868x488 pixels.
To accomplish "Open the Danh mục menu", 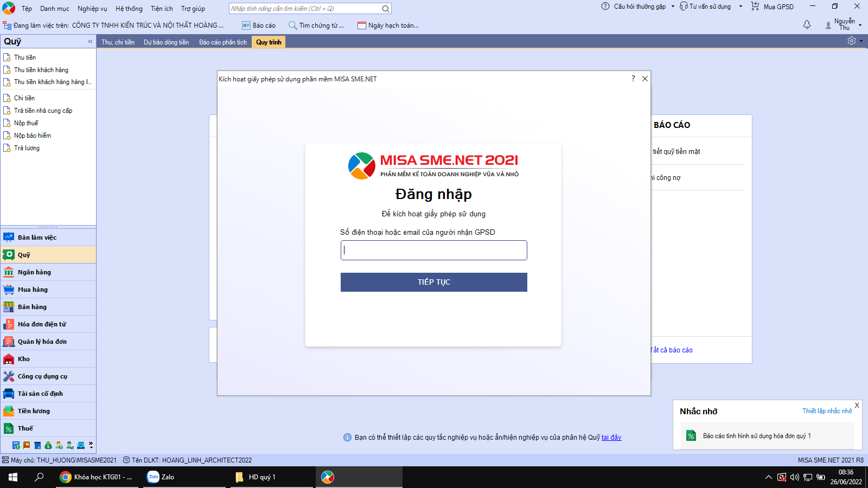I will point(55,9).
